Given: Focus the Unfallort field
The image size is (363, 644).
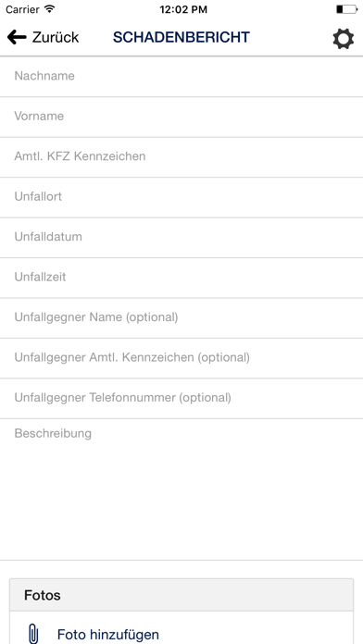Looking at the screenshot, I should coord(181,197).
